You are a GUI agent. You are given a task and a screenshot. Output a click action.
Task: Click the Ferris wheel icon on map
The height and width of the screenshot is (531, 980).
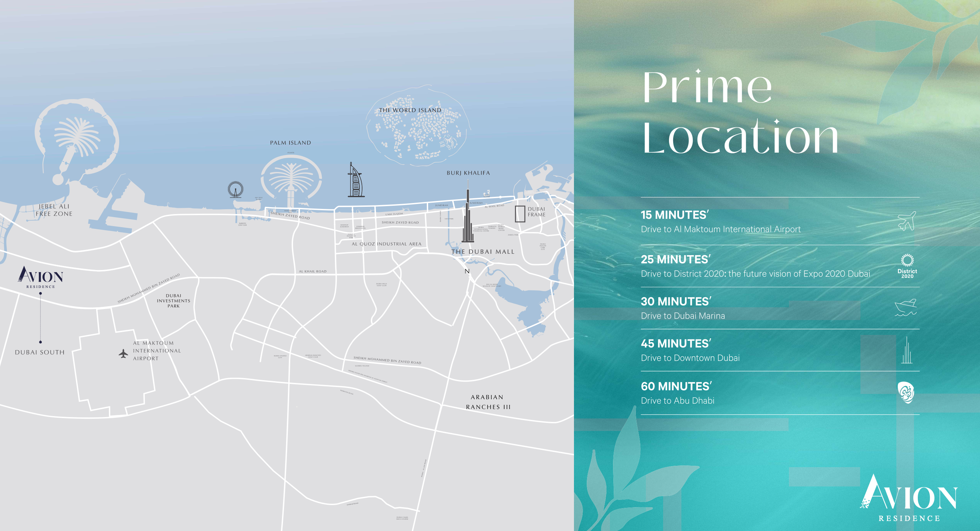[235, 189]
